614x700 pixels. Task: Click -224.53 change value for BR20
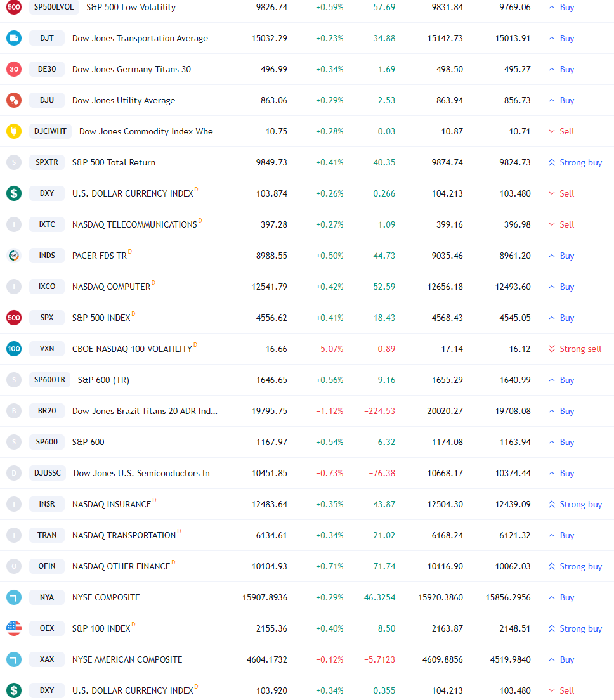tap(379, 411)
